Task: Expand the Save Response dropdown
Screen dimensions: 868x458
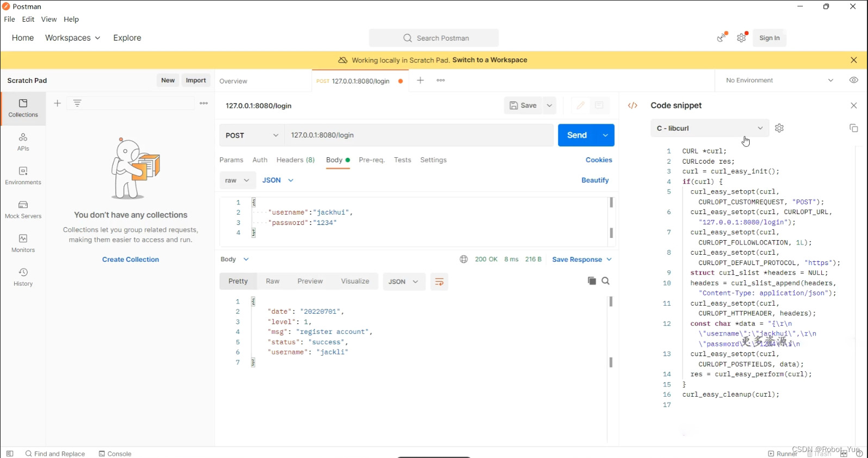Action: pos(582,260)
